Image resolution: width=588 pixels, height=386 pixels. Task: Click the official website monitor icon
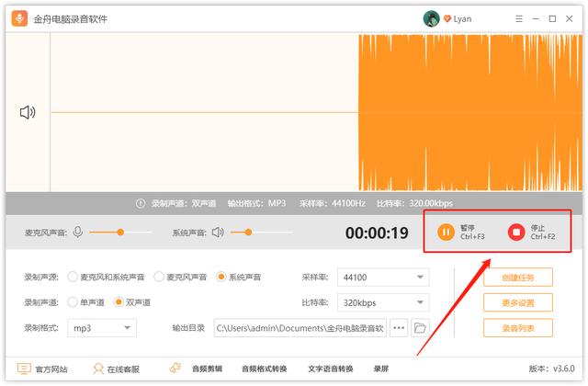tap(24, 369)
